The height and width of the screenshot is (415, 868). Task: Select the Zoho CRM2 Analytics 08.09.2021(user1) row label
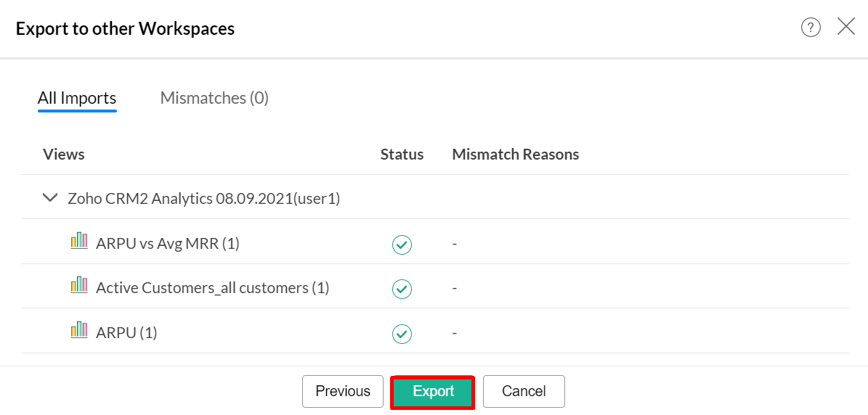[203, 198]
